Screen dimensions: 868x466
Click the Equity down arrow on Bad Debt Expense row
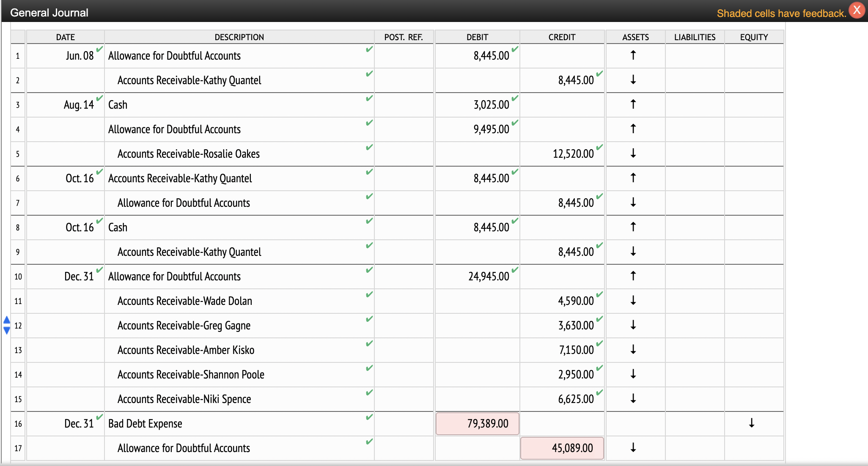tap(751, 423)
